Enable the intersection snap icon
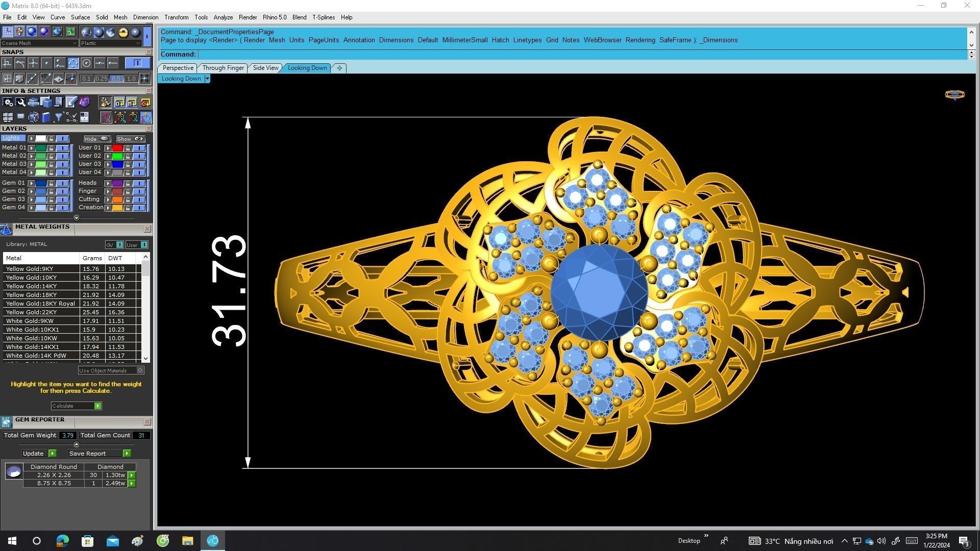 (33, 63)
